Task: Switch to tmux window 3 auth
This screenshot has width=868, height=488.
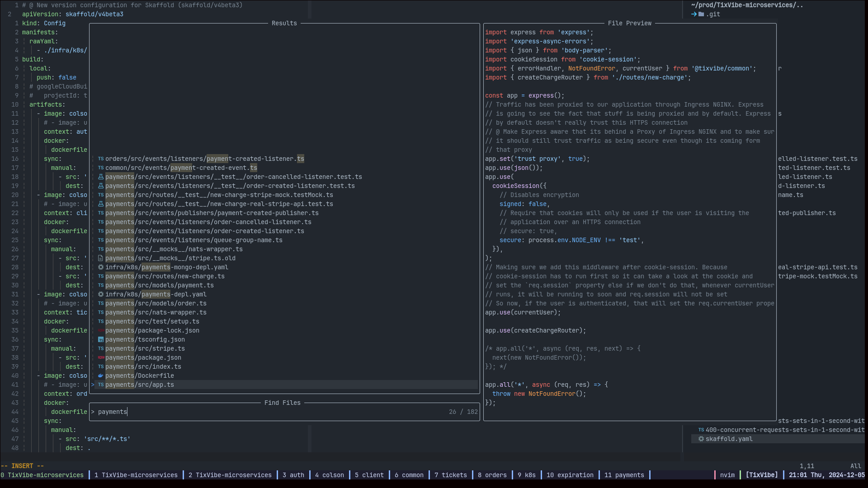Action: point(293,475)
